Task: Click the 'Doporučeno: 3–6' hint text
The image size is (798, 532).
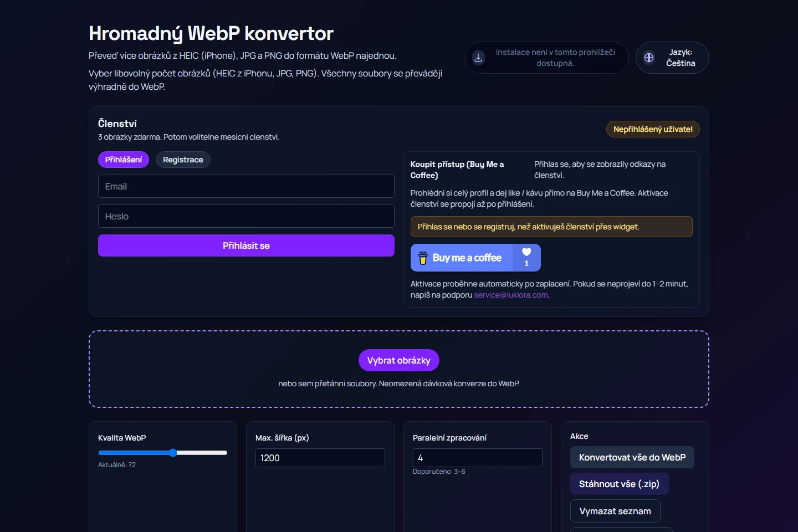Action: (439, 472)
